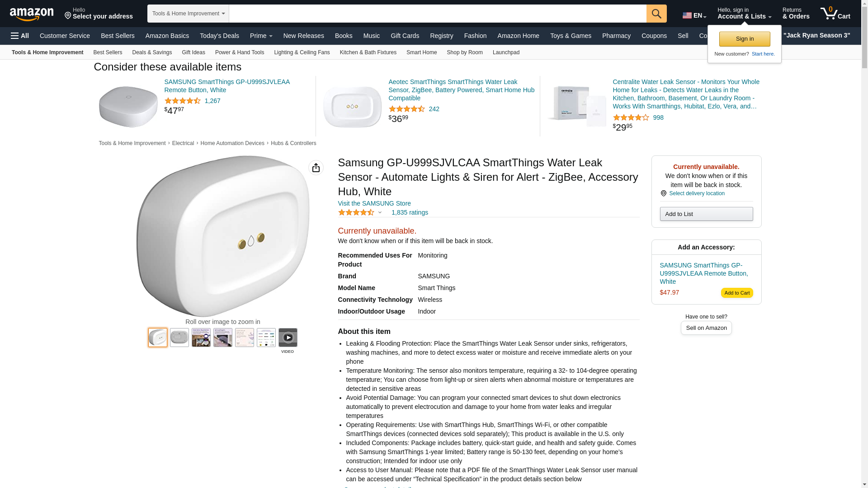Click the Amazon logo
Screen dimensions: 868x488
click(x=32, y=14)
